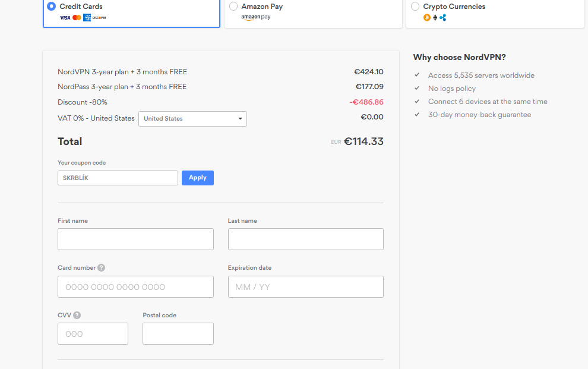588x369 pixels.
Task: Click the Mastercard logo
Action: 77,18
